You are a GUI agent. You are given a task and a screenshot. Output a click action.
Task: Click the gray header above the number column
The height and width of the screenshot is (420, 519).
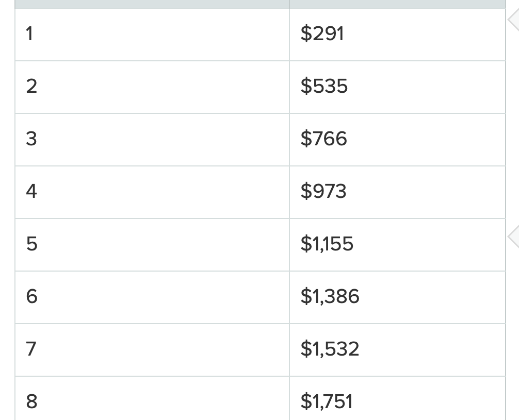[x=152, y=4]
